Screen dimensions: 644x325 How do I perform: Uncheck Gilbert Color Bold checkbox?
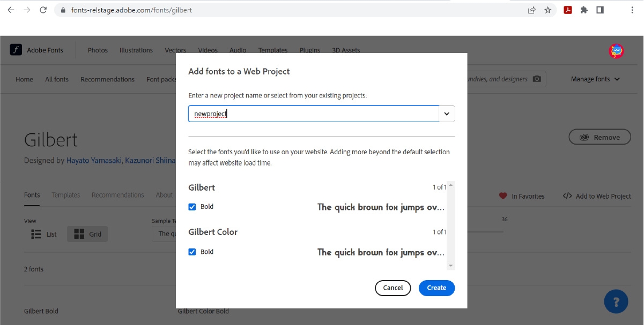pos(192,252)
